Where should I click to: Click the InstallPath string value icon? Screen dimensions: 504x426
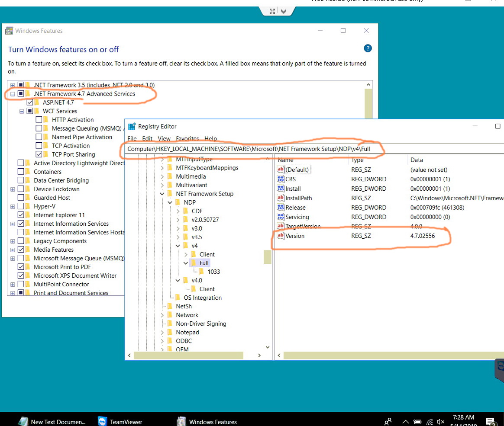(281, 198)
